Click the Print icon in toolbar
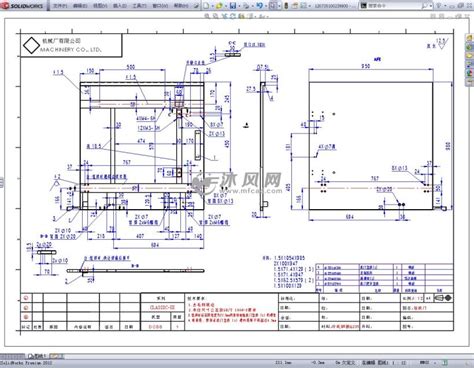Viewport: 474px width, 368px height. coord(246,6)
